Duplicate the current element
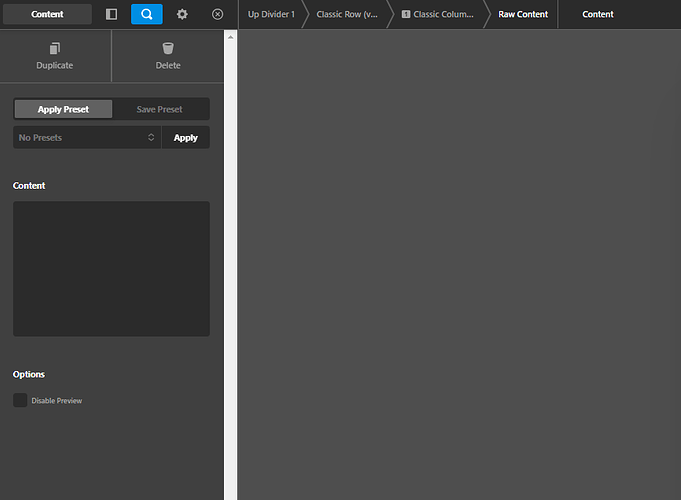 click(x=55, y=56)
